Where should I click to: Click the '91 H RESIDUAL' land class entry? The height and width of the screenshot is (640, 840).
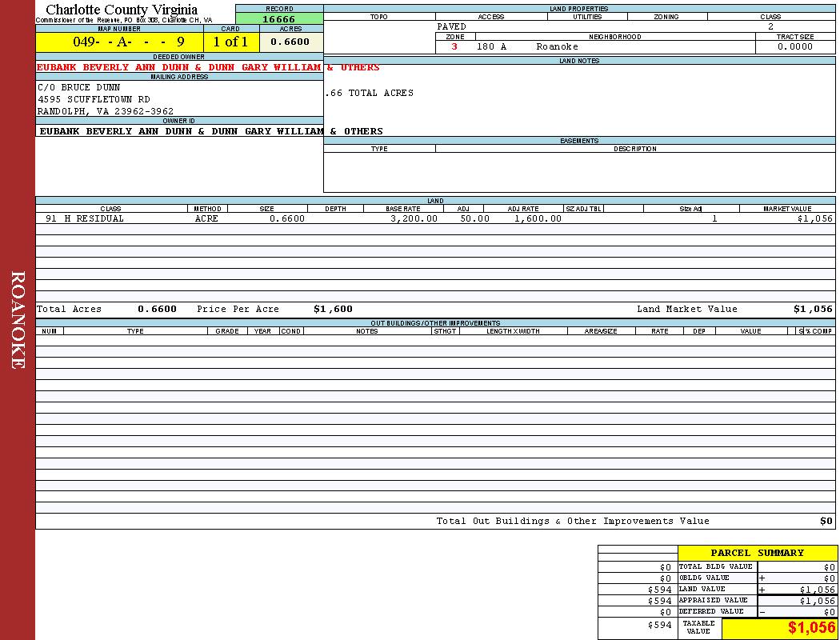click(85, 218)
